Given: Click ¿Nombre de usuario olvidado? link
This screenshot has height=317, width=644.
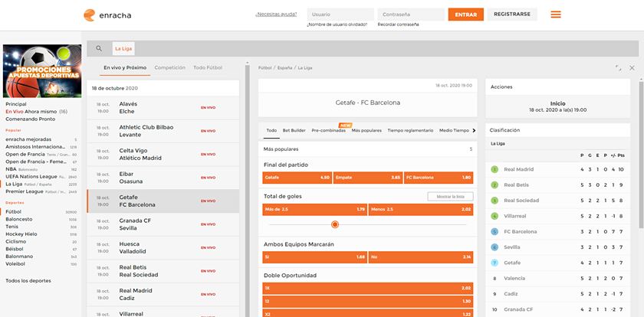Looking at the screenshot, I should [x=337, y=25].
